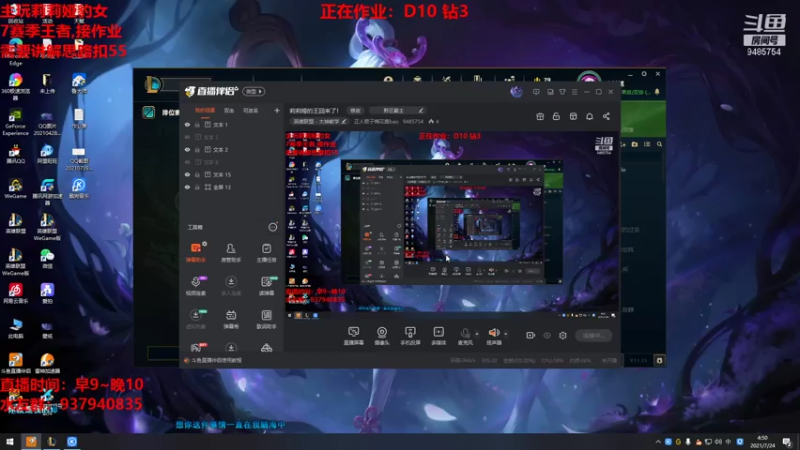Open the 主播任务 tool
800x450 pixels.
[266, 252]
